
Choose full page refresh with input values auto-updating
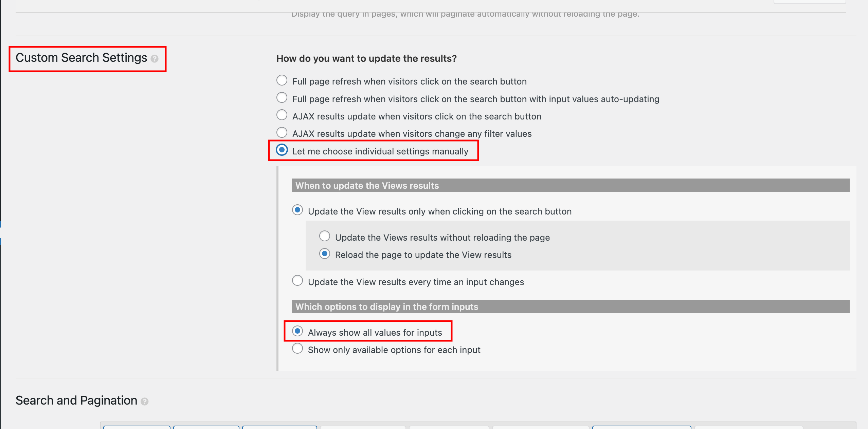(x=282, y=98)
